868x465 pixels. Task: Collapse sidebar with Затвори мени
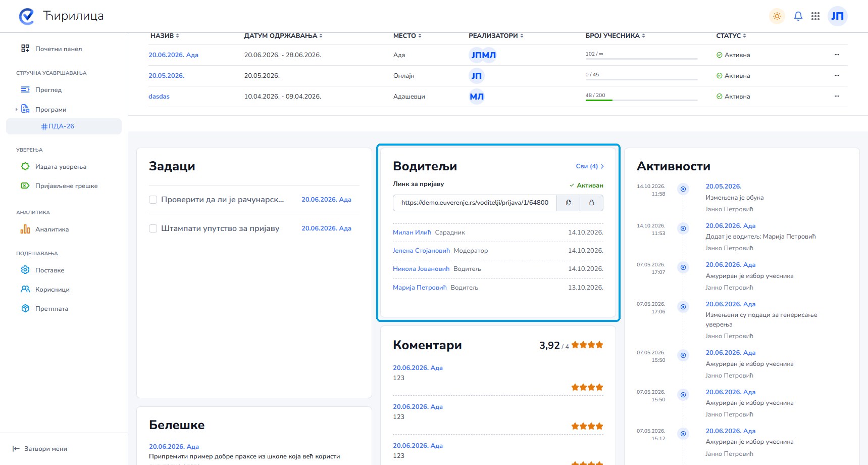40,449
